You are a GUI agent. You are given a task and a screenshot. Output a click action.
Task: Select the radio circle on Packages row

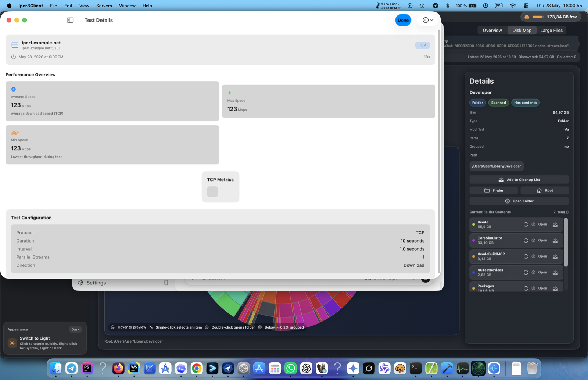(526, 288)
